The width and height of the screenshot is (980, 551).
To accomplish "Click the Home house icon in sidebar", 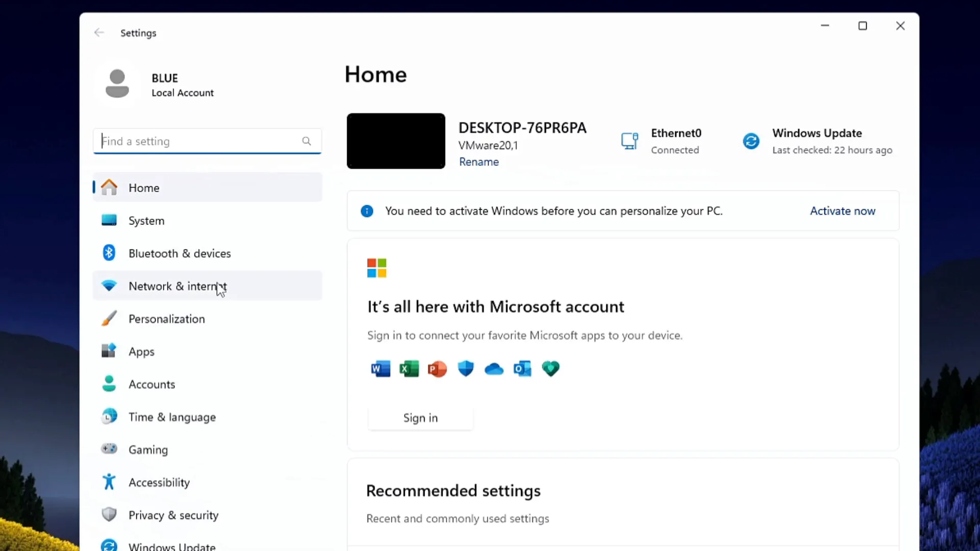I will pyautogui.click(x=109, y=187).
